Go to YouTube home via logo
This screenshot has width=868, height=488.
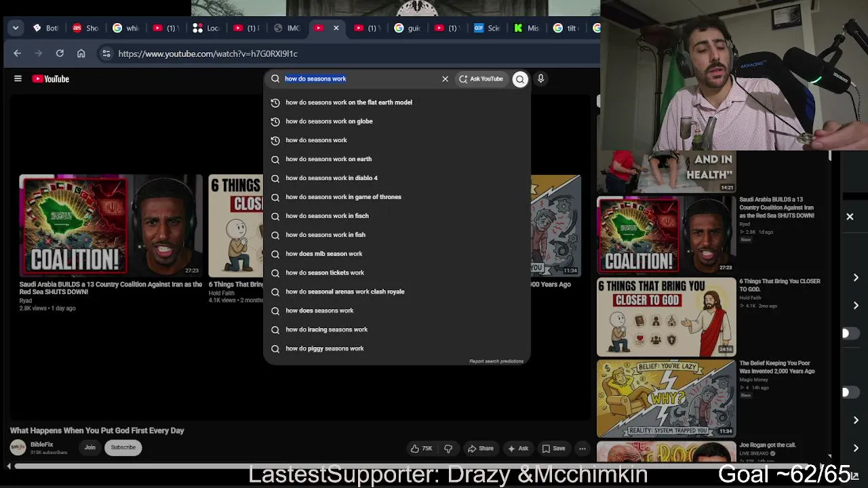[51, 79]
